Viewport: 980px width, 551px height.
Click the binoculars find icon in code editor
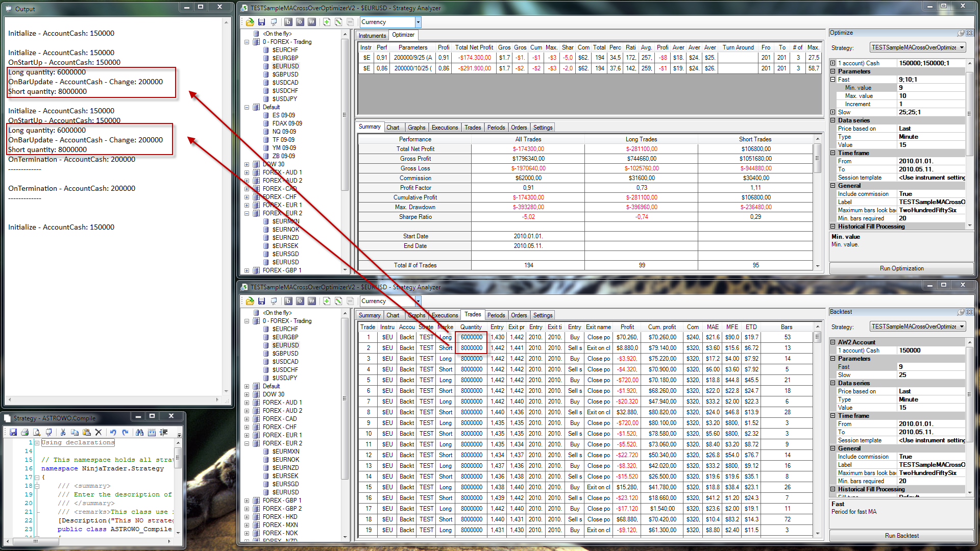(139, 432)
